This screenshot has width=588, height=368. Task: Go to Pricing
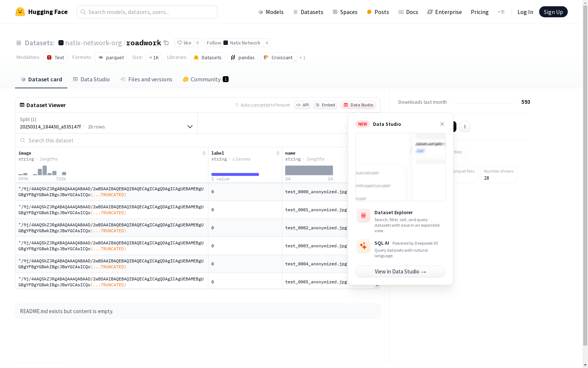click(x=480, y=12)
